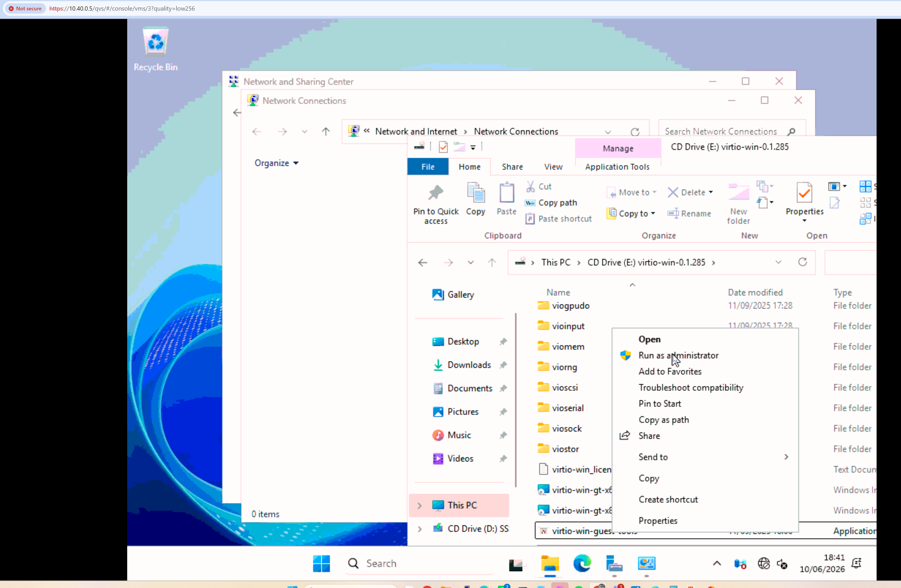Image resolution: width=901 pixels, height=588 pixels.
Task: Open Properties from context menu
Action: (705, 521)
